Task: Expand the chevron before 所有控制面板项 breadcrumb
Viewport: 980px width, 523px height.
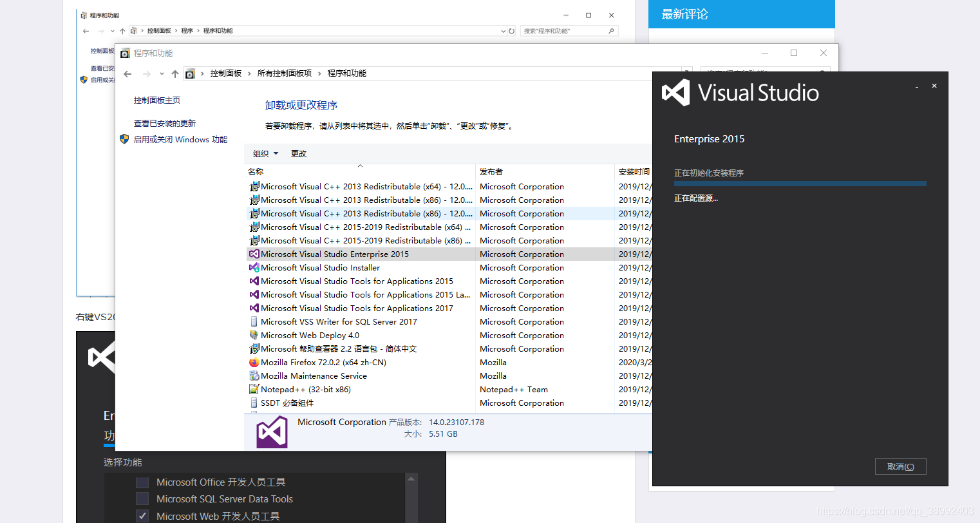Action: click(250, 74)
